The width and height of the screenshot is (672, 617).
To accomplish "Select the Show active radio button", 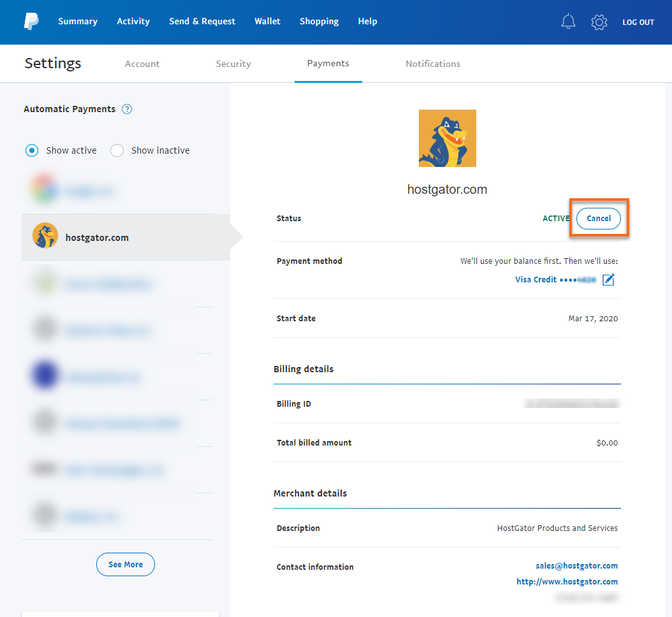I will point(31,150).
